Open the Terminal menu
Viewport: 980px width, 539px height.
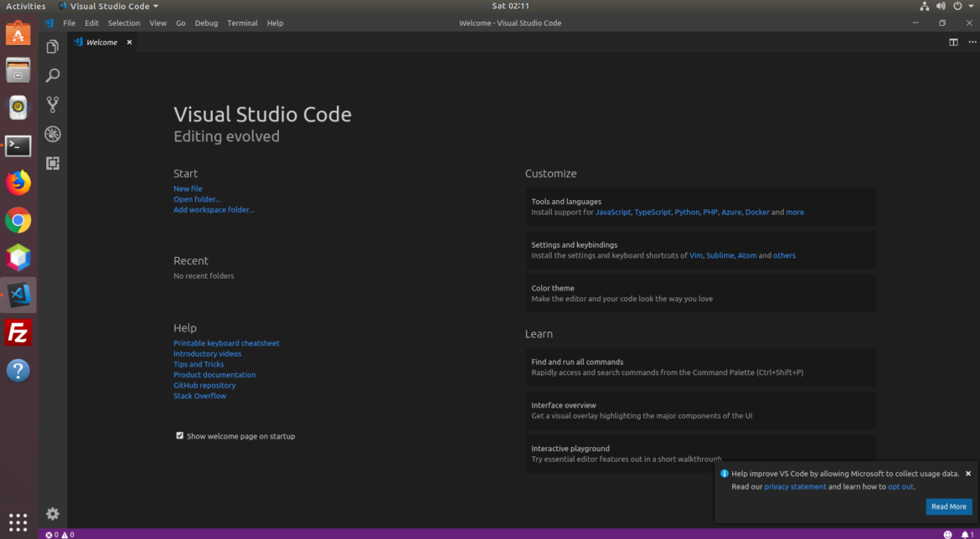click(x=242, y=23)
